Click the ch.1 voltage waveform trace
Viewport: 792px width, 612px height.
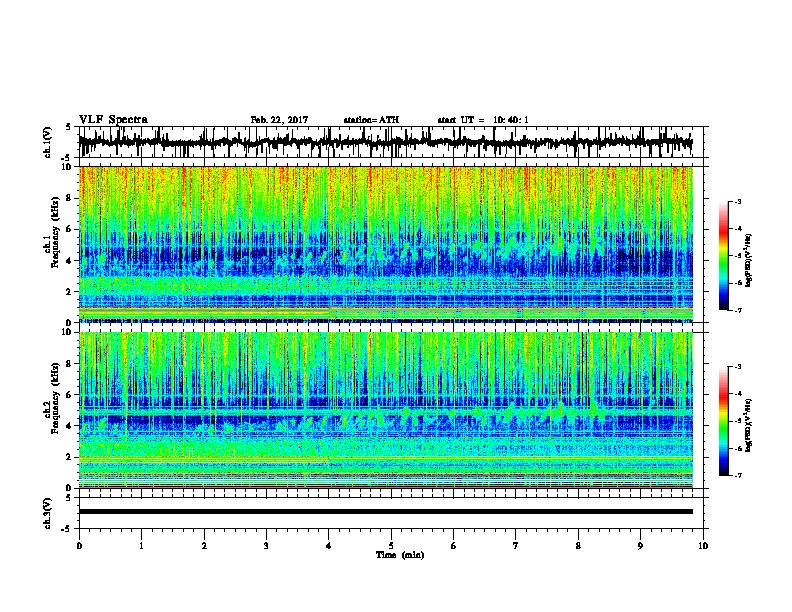click(x=386, y=142)
